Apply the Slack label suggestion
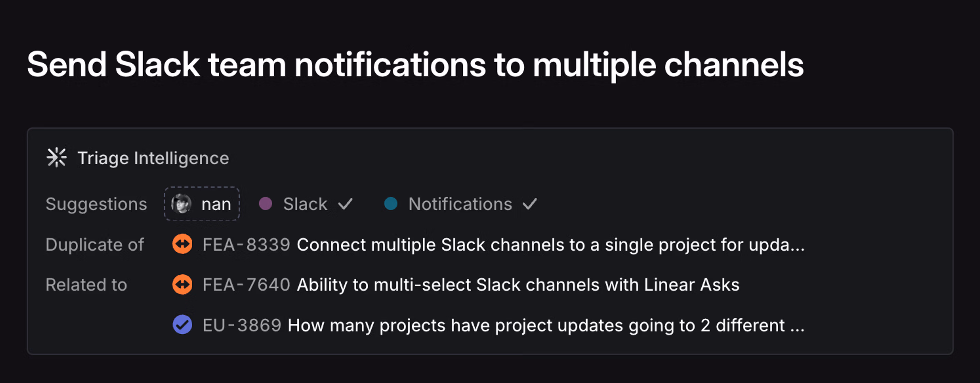The height and width of the screenshot is (383, 980). (305, 204)
